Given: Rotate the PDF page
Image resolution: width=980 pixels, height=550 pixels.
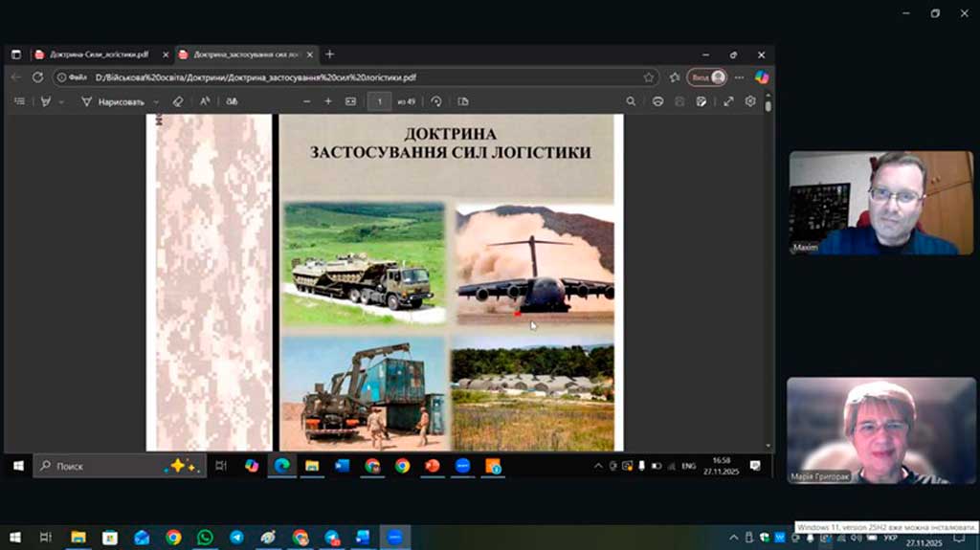Looking at the screenshot, I should coord(436,101).
